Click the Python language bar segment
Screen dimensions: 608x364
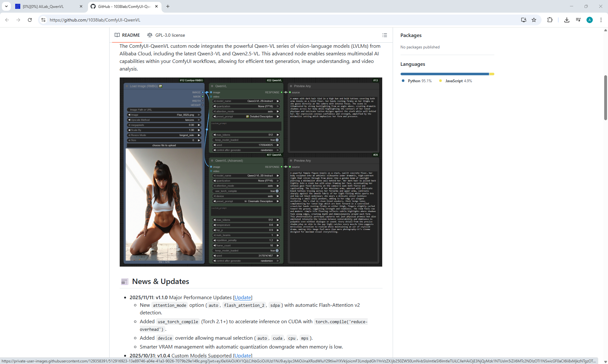point(444,74)
